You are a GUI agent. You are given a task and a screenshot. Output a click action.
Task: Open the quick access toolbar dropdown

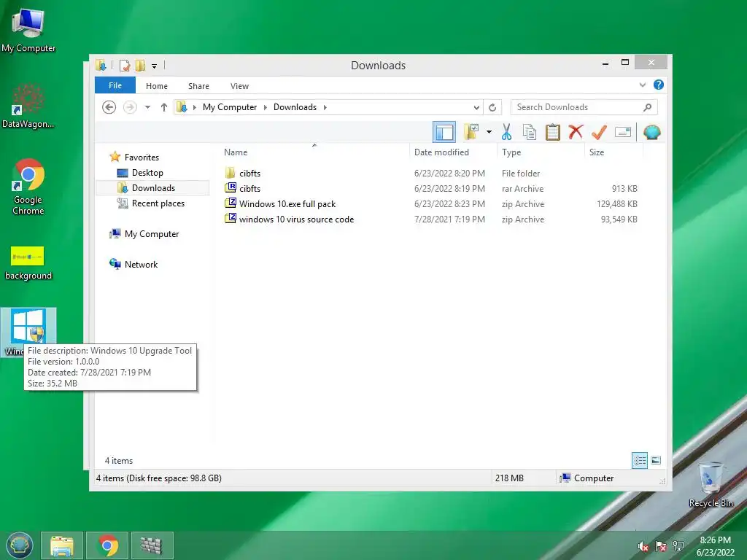pos(154,66)
